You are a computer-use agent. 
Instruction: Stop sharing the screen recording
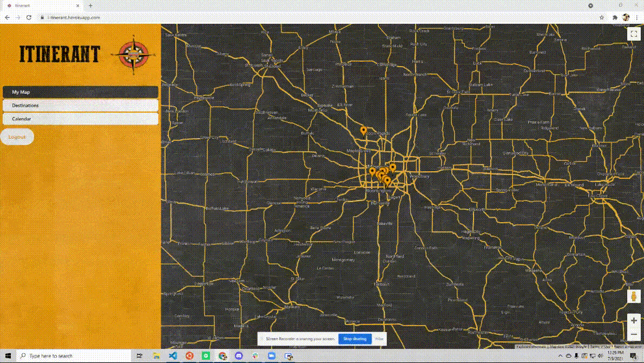click(355, 339)
